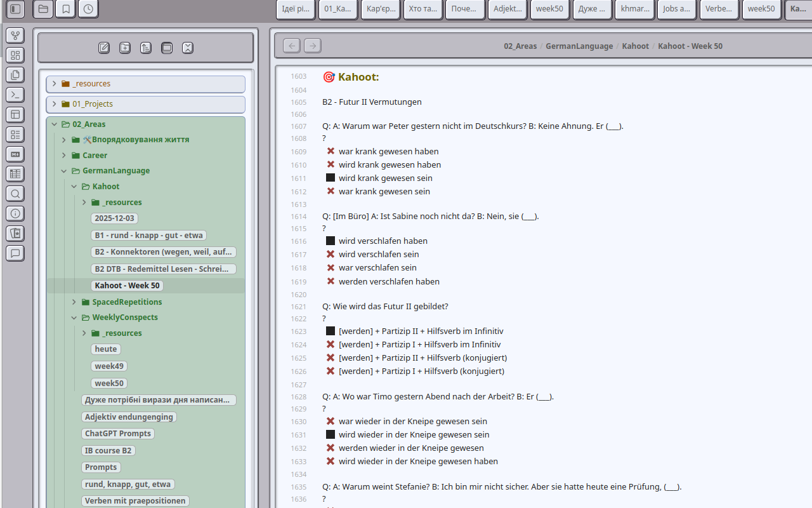Screen dimensions: 812x508
Task: Open search using the magnifier ribbon icon
Action: click(x=15, y=194)
